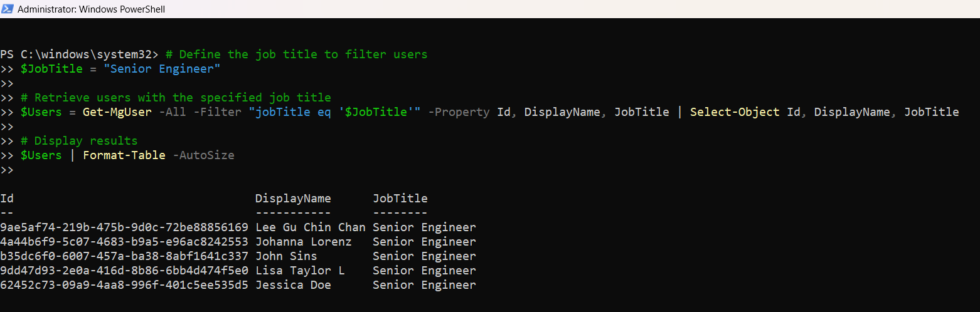Click the Id starting with 4a44b6f9
The width and height of the screenshot is (980, 312).
click(x=124, y=242)
